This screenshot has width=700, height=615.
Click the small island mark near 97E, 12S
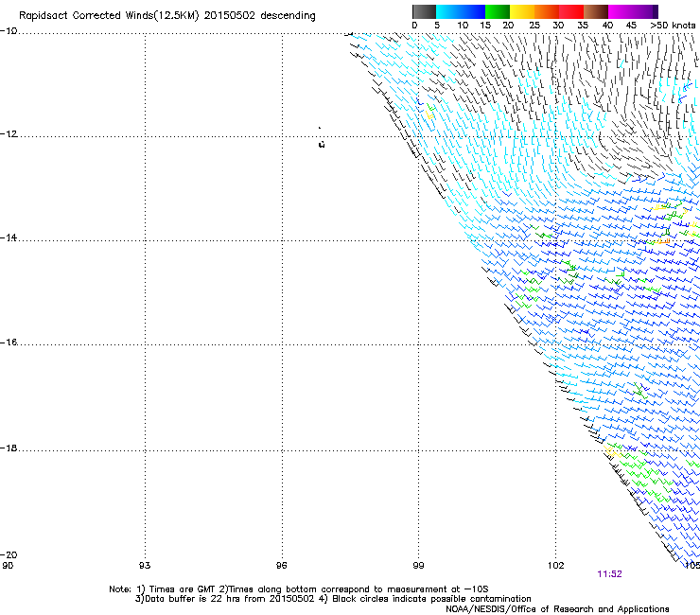coord(322,144)
